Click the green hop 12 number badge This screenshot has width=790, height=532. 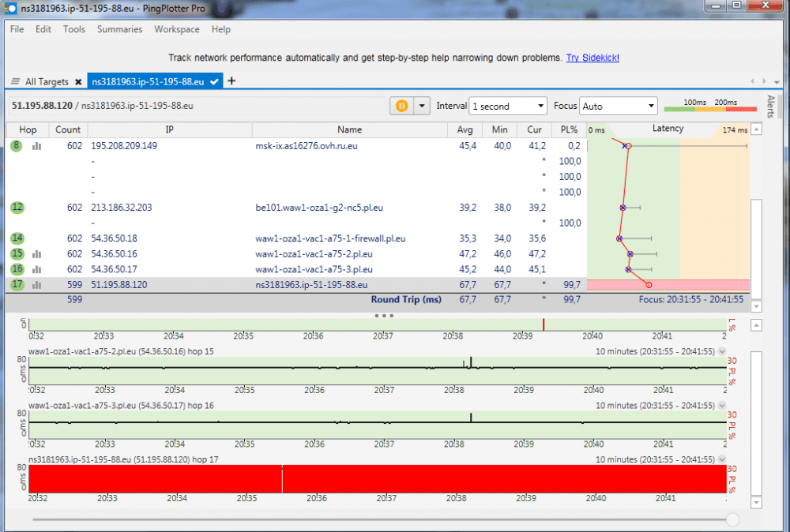point(17,208)
